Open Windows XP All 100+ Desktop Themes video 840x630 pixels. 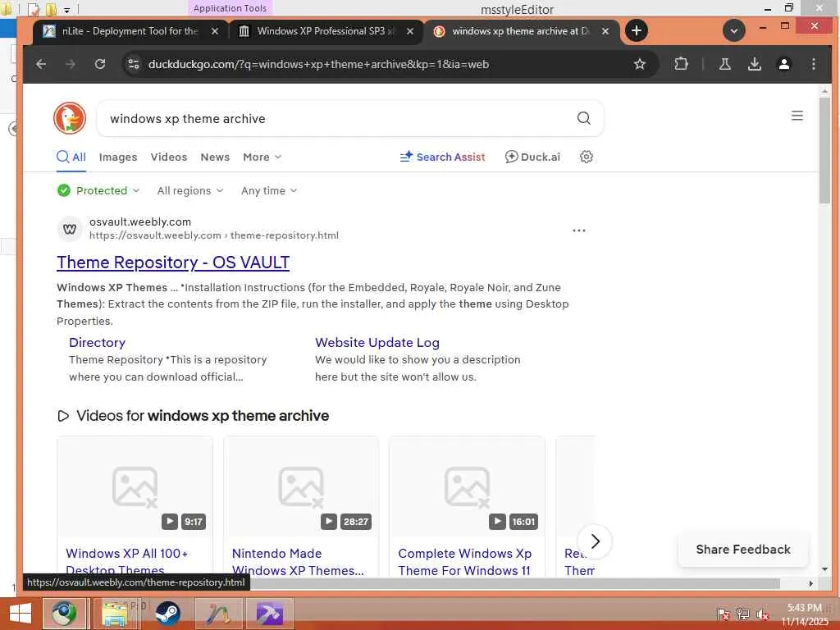(127, 561)
